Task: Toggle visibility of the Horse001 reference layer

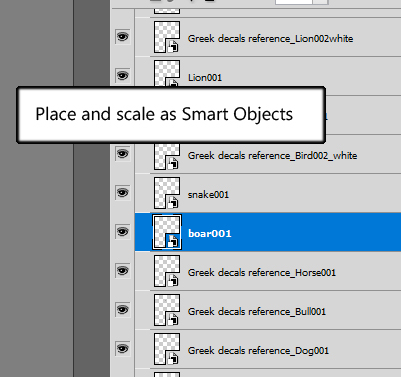Action: (x=122, y=271)
